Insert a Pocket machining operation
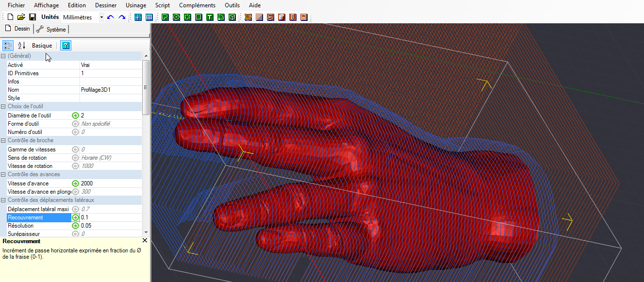This screenshot has width=644, height=282. [259, 17]
